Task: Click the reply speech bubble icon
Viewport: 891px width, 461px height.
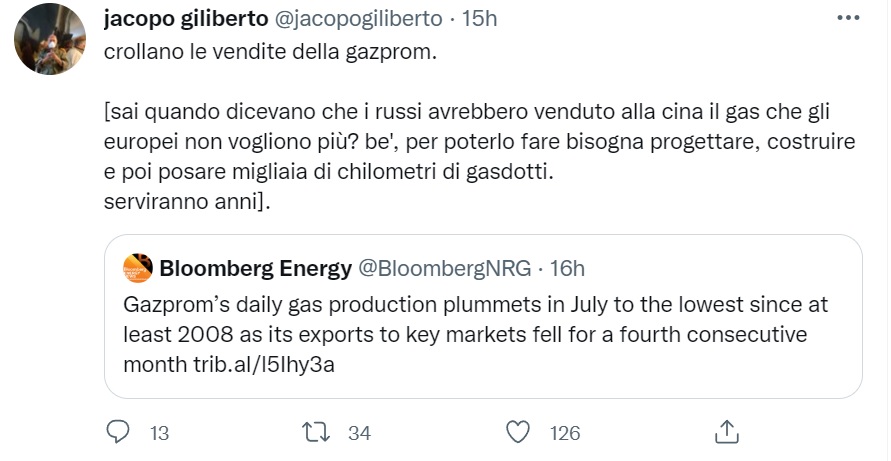Action: pyautogui.click(x=118, y=431)
